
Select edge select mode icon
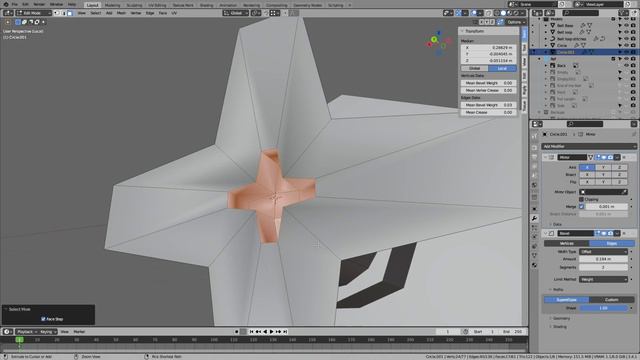(63, 13)
